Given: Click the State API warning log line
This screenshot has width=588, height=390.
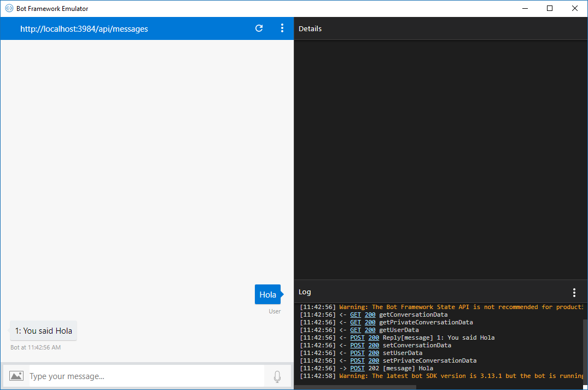Looking at the screenshot, I should point(441,307).
